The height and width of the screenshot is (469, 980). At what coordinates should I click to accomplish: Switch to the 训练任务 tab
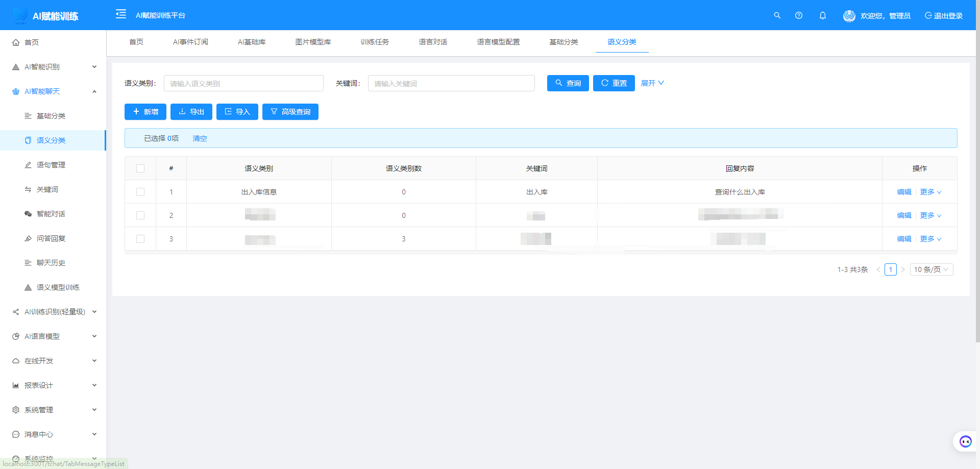pos(375,42)
